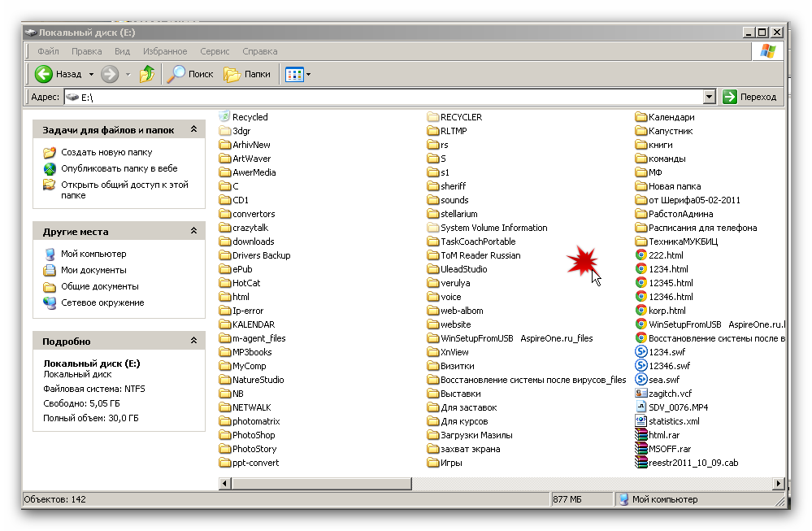812x531 pixels.
Task: Click the view mode icon
Action: pyautogui.click(x=294, y=75)
